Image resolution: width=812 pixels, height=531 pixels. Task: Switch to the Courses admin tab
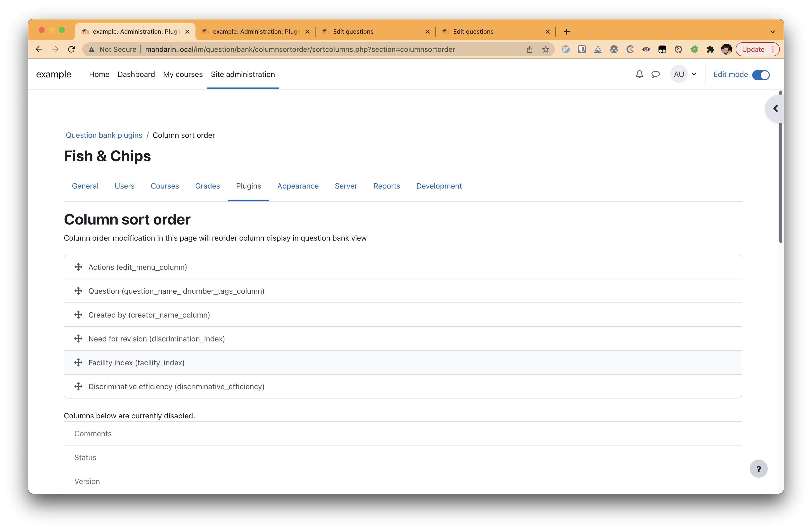[165, 186]
